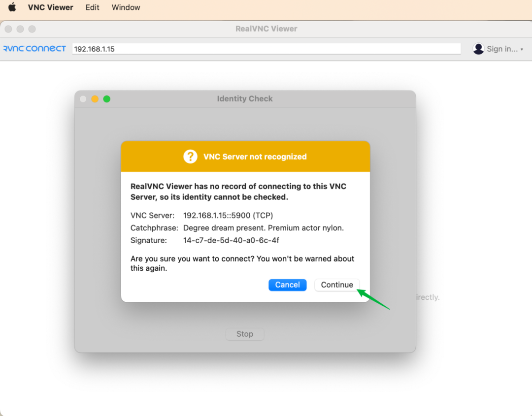Click the 'Identity Check' window title
Screen dimensions: 532x416
coord(245,98)
